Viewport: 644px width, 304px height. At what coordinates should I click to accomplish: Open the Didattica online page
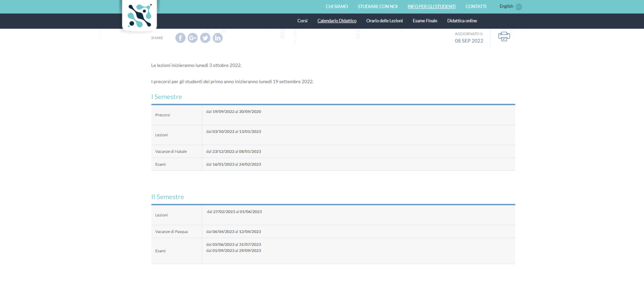(x=462, y=21)
